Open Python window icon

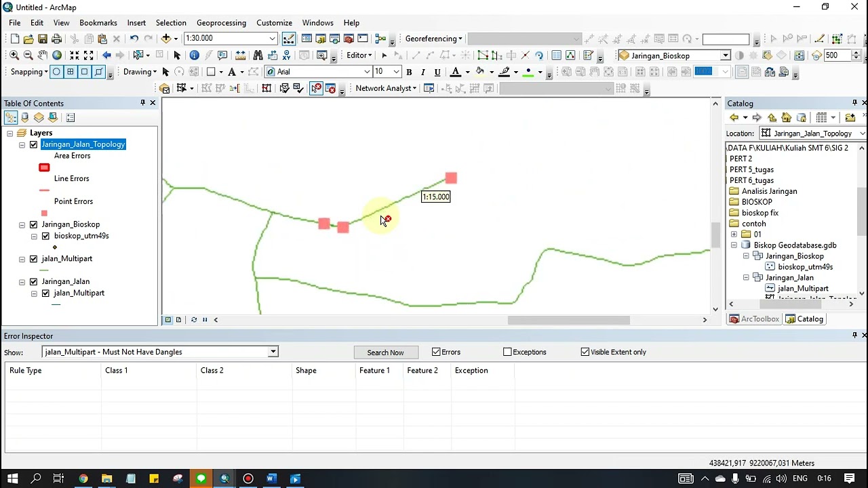point(363,39)
